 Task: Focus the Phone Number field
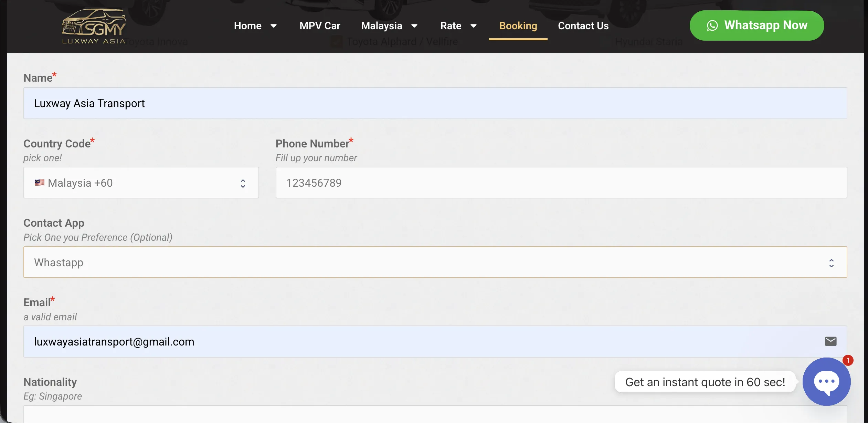click(561, 183)
